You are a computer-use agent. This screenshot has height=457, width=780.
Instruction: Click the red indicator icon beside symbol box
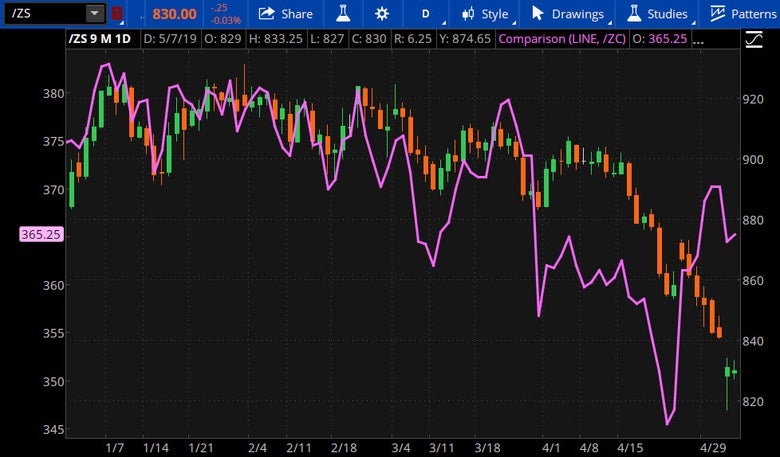coord(117,13)
